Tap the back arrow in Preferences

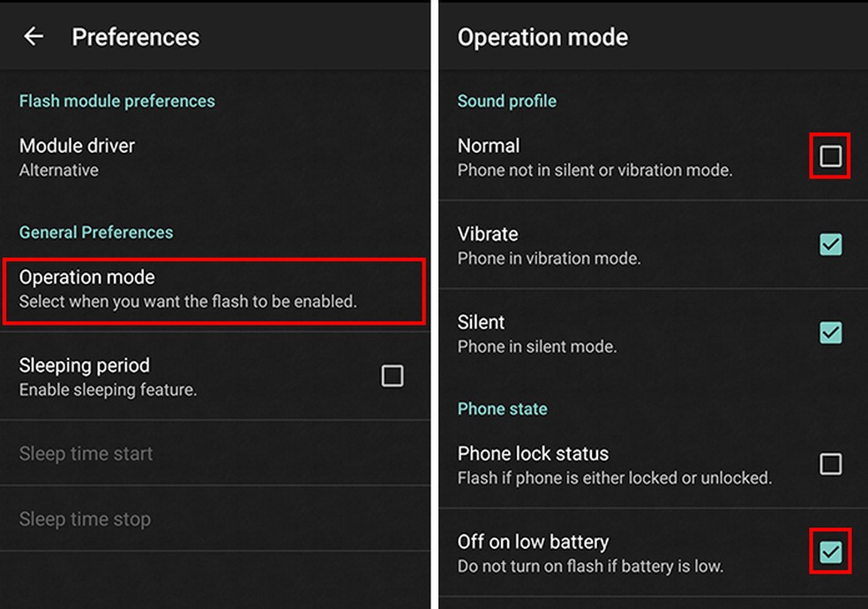(34, 36)
